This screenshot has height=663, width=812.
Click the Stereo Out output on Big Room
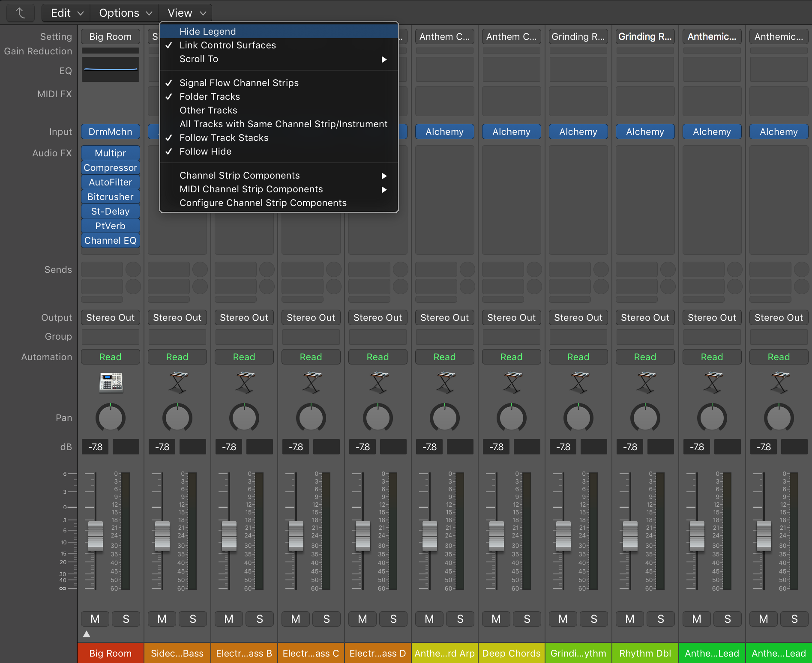tap(110, 317)
